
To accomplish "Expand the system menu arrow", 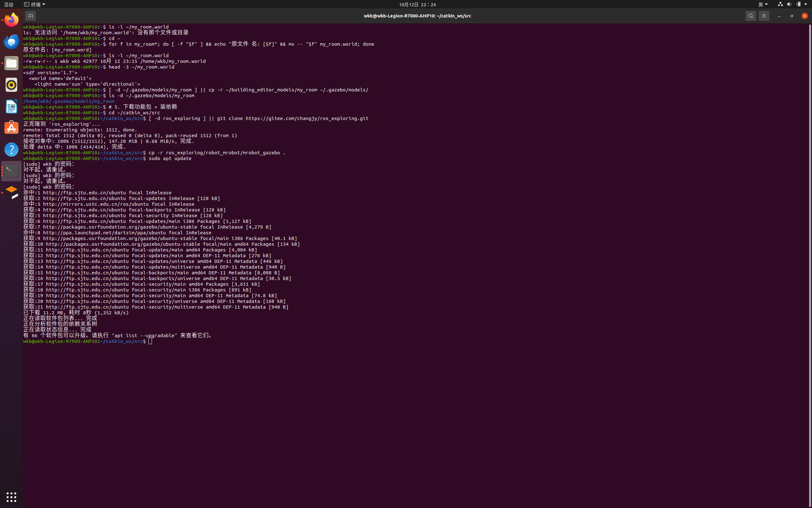I will pos(806,4).
